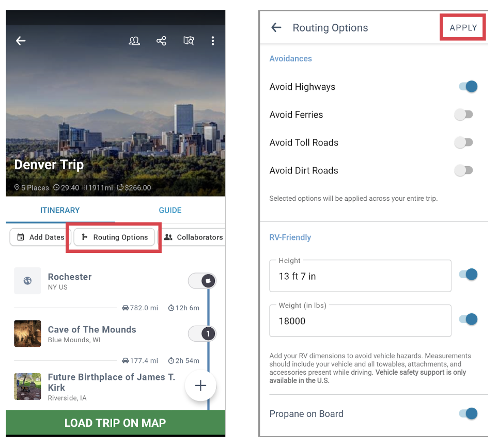The image size is (498, 448).
Task: Switch to the Guide tab
Action: [170, 210]
